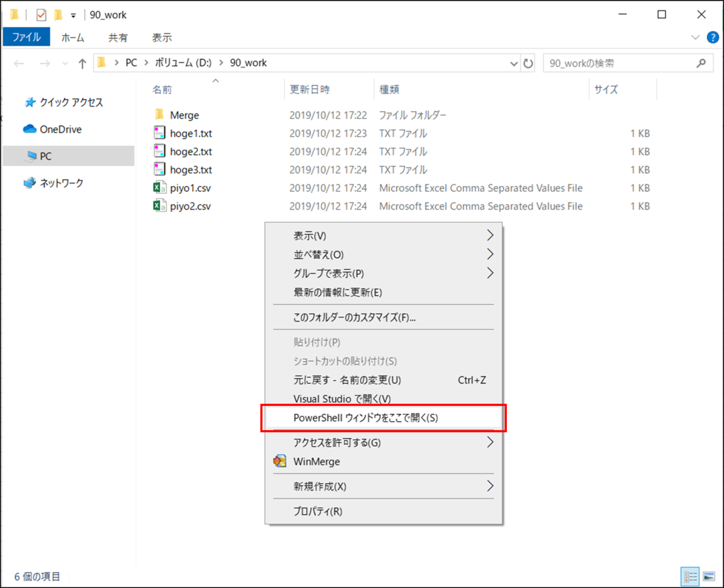This screenshot has height=588, width=724.
Task: Choose このフォルダーのカスタマイズ(F)... menu item
Action: click(384, 317)
